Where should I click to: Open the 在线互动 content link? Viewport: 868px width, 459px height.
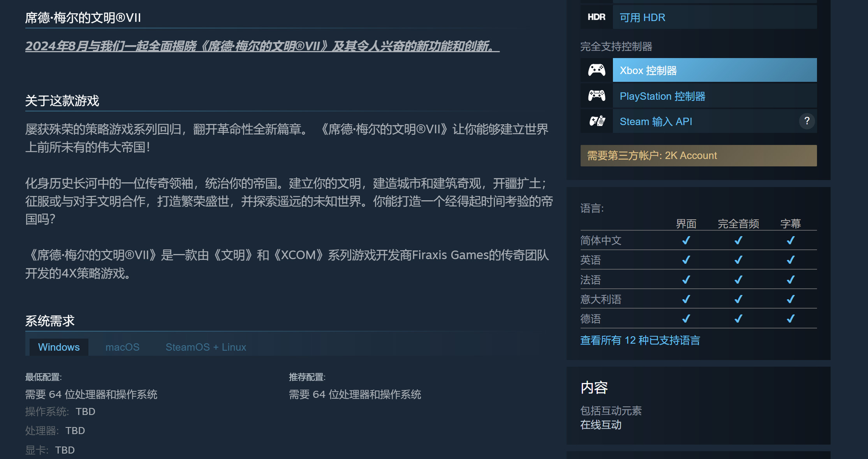point(600,425)
